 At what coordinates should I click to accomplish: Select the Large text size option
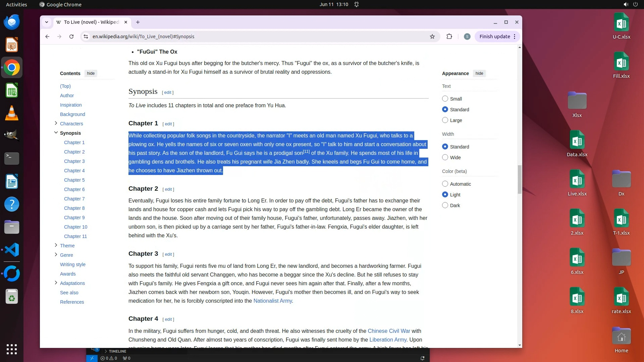pyautogui.click(x=445, y=120)
